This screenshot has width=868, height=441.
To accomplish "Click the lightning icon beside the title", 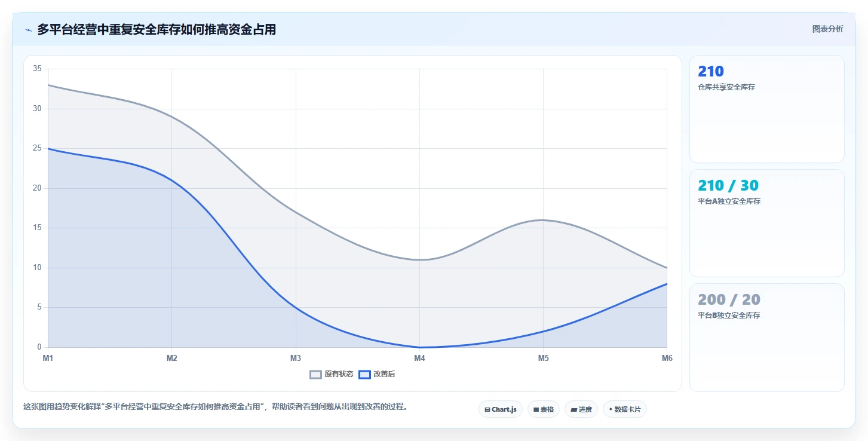I will tap(29, 30).
